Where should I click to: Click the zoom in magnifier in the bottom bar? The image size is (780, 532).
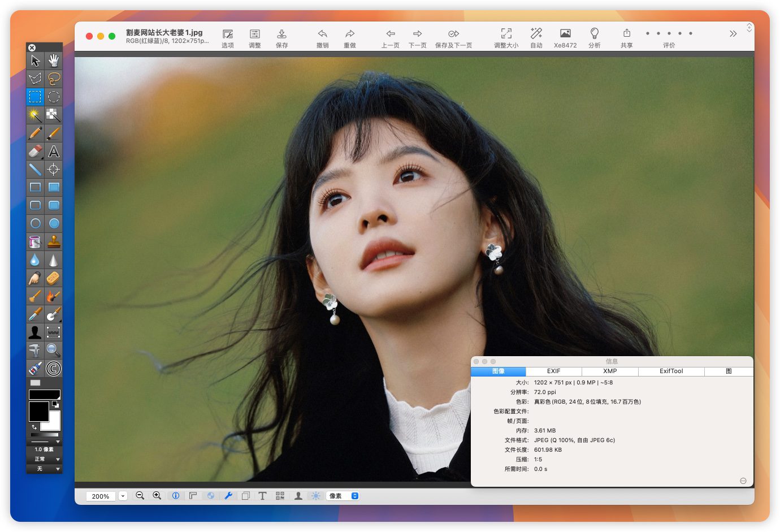coord(157,496)
